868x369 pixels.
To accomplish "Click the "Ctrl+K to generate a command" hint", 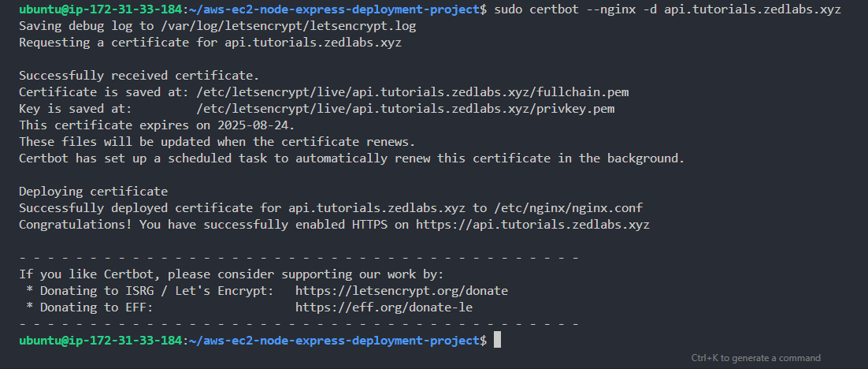I will click(755, 358).
